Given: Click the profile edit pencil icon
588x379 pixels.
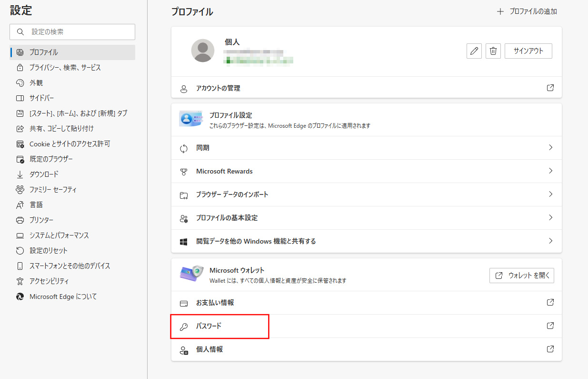Looking at the screenshot, I should pos(474,51).
